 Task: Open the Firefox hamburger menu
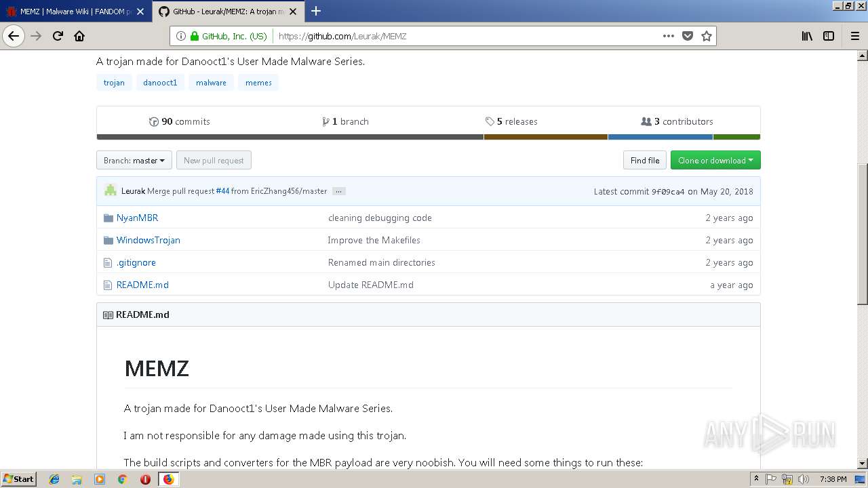855,36
